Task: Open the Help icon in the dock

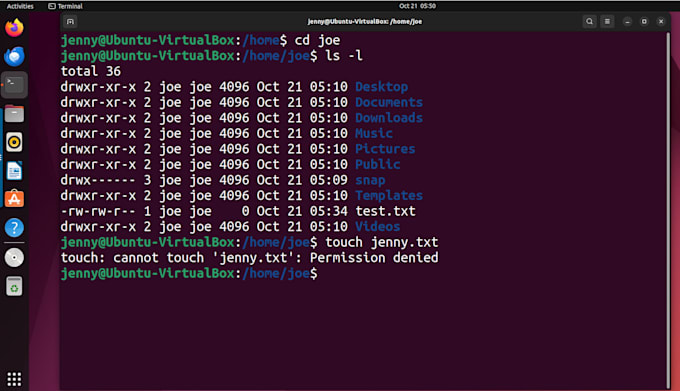Action: [x=14, y=227]
